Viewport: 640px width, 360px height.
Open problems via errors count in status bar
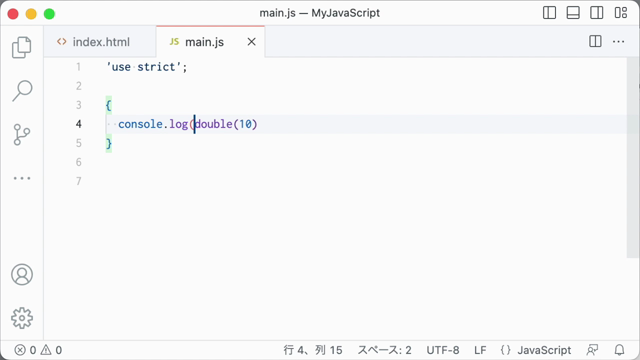pyautogui.click(x=25, y=350)
